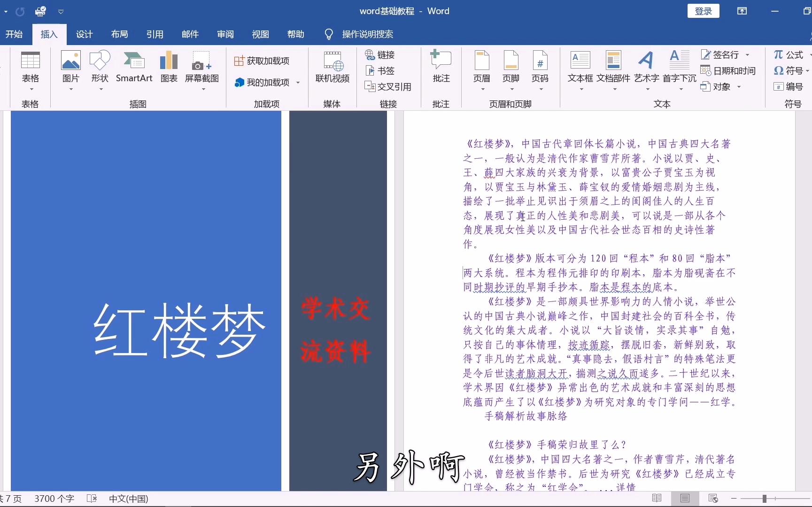Insert a chart via 图表 icon
The width and height of the screenshot is (812, 507).
click(x=169, y=68)
